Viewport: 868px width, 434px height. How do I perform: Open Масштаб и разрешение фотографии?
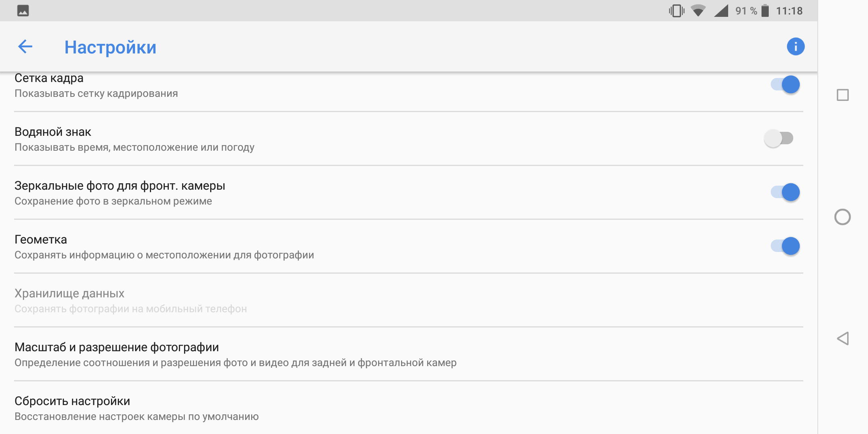coord(409,354)
